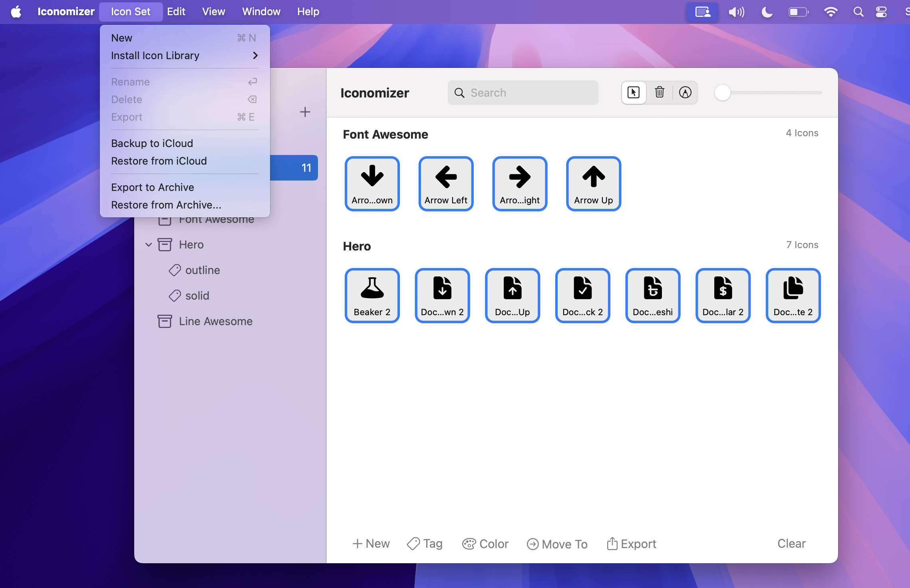The width and height of the screenshot is (910, 588).
Task: Switch to the pen annotation tool in the toolbar
Action: [x=685, y=92]
